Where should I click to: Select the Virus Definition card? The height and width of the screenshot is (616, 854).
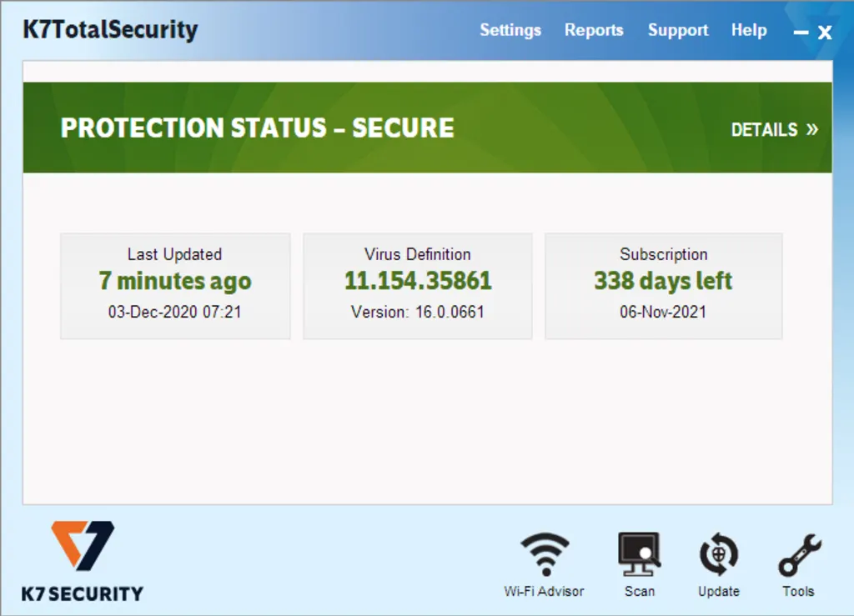point(417,285)
